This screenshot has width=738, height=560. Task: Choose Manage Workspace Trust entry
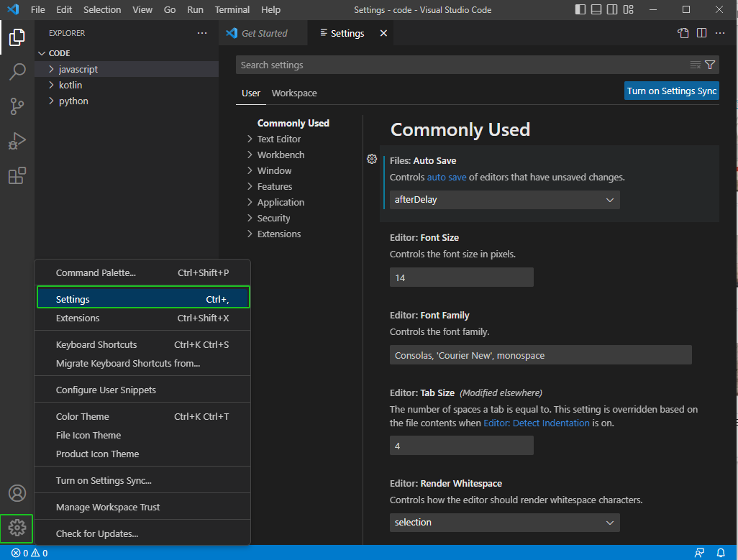coord(142,507)
